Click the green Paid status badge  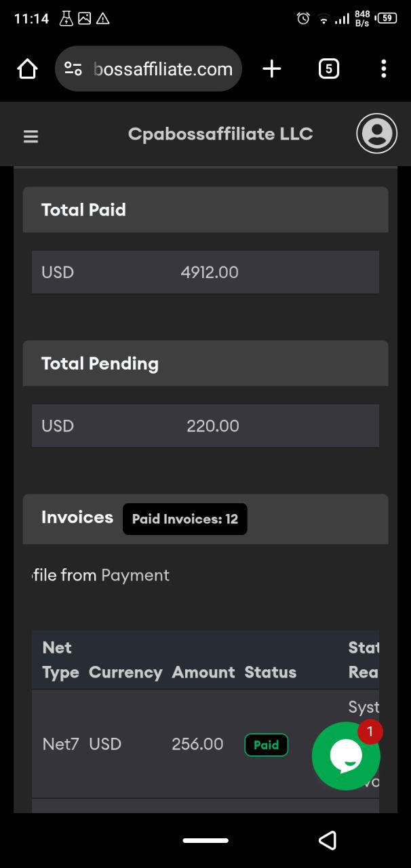(266, 745)
